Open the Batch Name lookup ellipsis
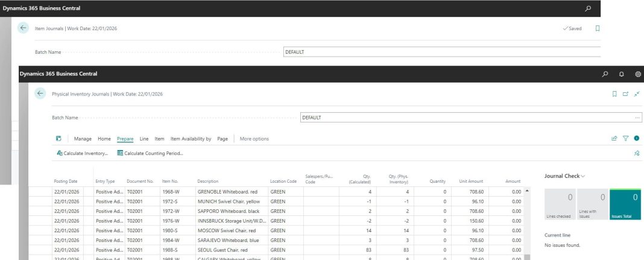 [x=637, y=118]
